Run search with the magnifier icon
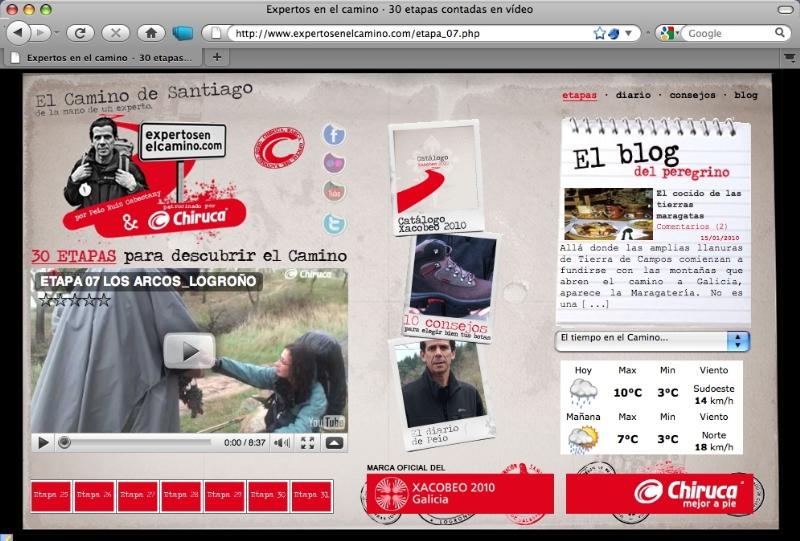800x541 pixels. [x=780, y=33]
